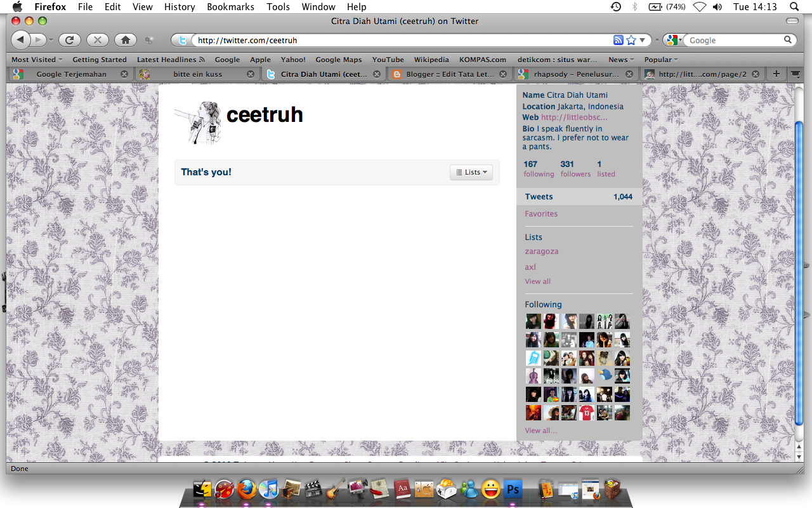812x508 pixels.
Task: Open Photo Booth in the Dock
Action: (x=358, y=490)
